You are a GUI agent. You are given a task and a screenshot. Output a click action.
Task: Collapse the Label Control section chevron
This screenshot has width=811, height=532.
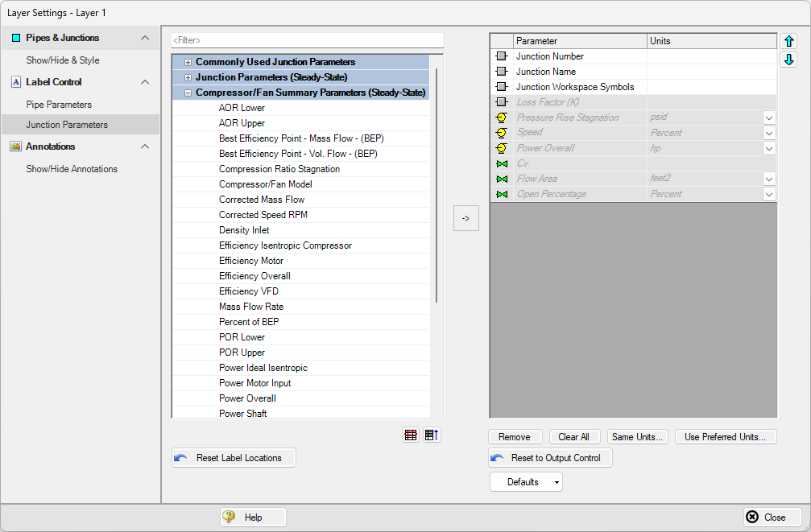(x=145, y=82)
